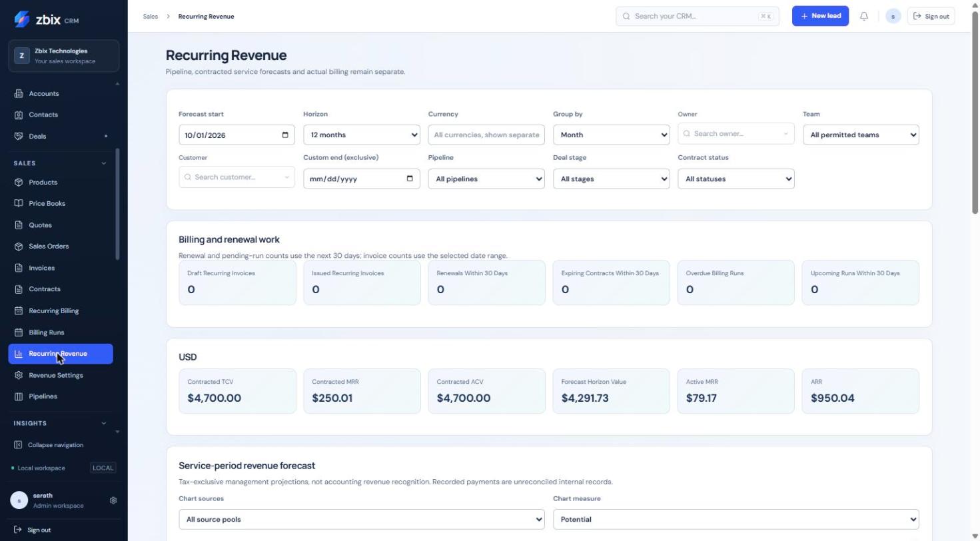Open Revenue Settings page
The width and height of the screenshot is (980, 541).
point(61,375)
